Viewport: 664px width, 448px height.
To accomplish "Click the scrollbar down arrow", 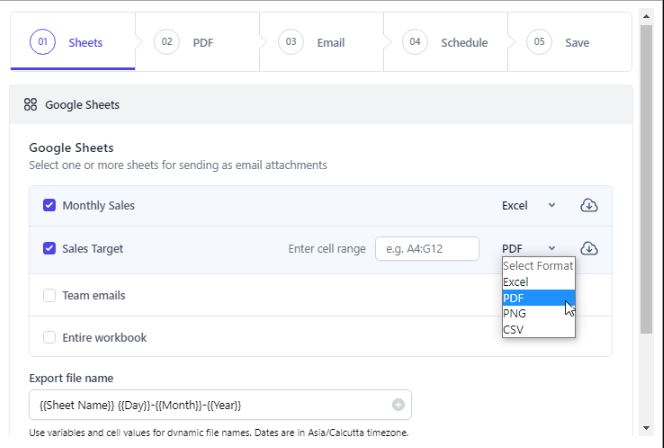I will (x=646, y=428).
